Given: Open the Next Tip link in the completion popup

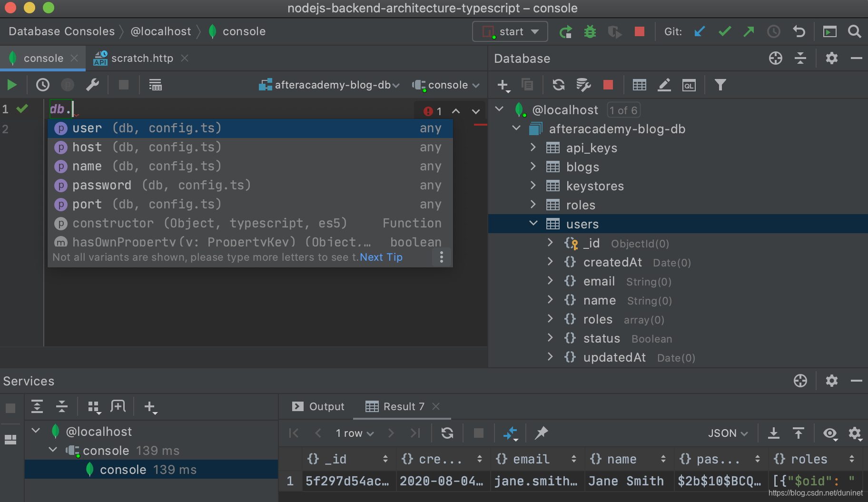Looking at the screenshot, I should [380, 257].
